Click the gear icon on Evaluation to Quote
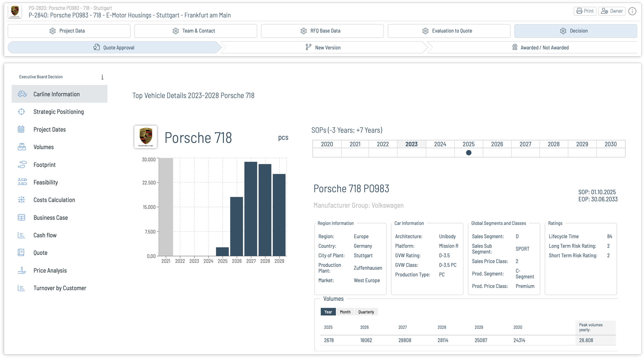 pyautogui.click(x=425, y=31)
